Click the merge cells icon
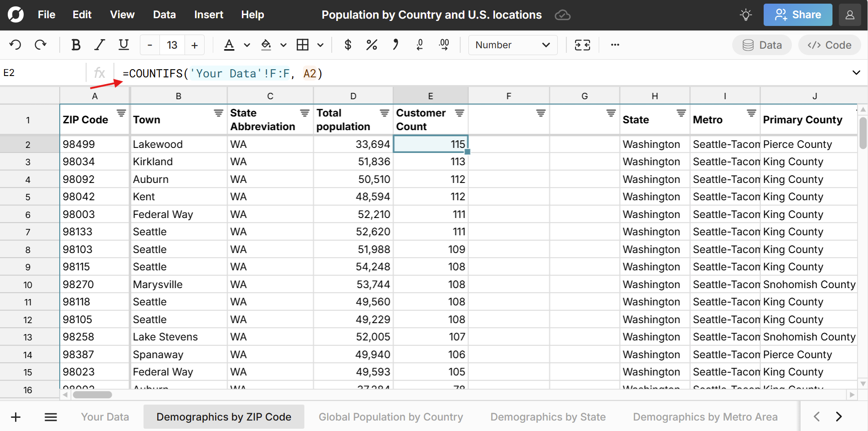This screenshot has width=868, height=431. [582, 45]
